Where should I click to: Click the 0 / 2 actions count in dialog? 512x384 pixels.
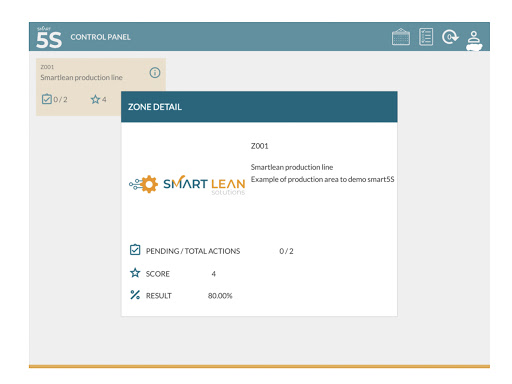[286, 251]
